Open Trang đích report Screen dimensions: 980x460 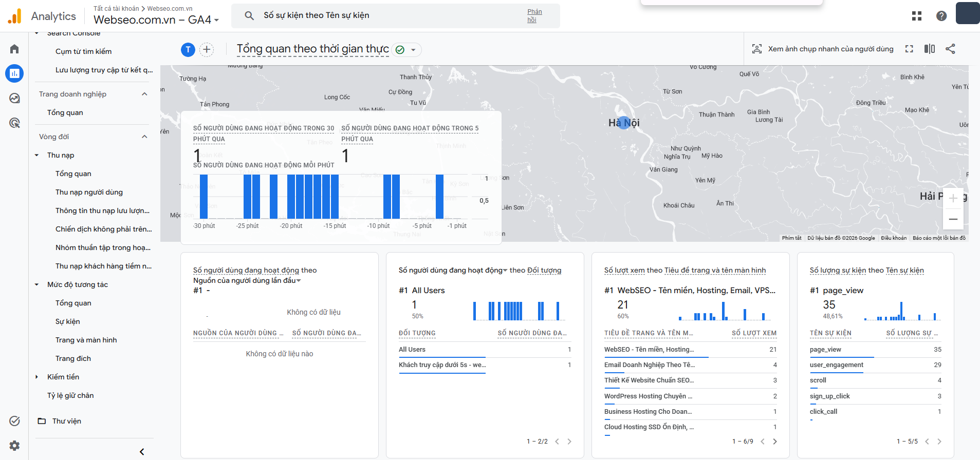click(x=73, y=358)
